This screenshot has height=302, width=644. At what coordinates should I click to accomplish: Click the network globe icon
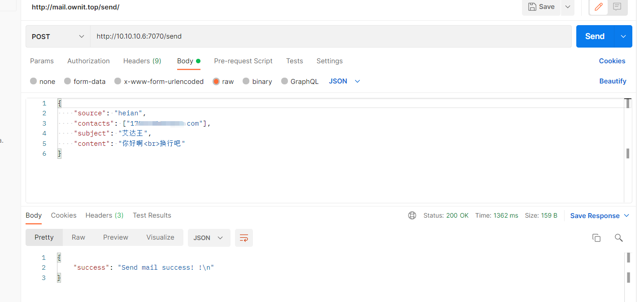coord(412,215)
